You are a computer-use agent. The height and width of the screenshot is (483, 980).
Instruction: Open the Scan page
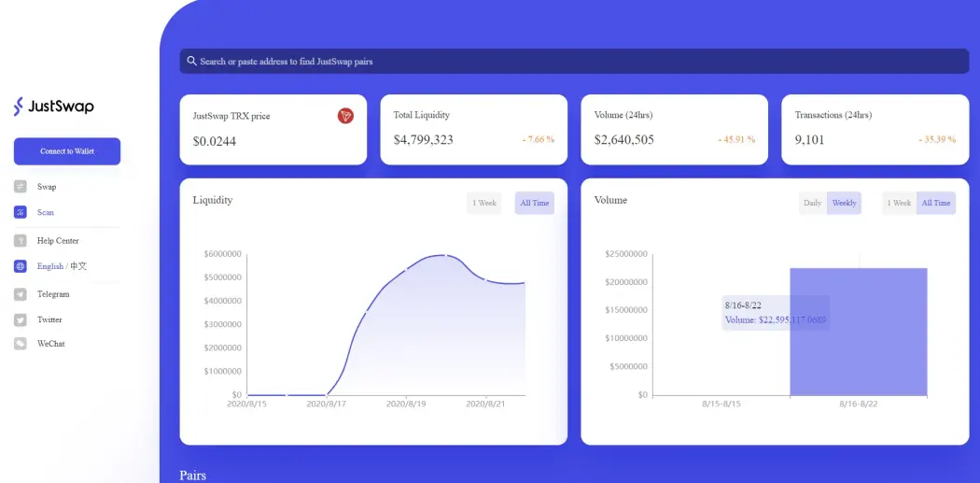tap(46, 212)
